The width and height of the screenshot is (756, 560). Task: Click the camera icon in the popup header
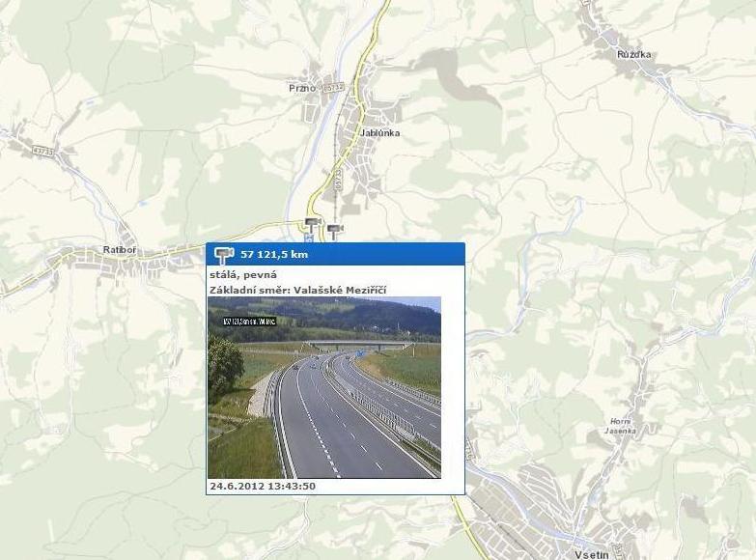click(224, 255)
